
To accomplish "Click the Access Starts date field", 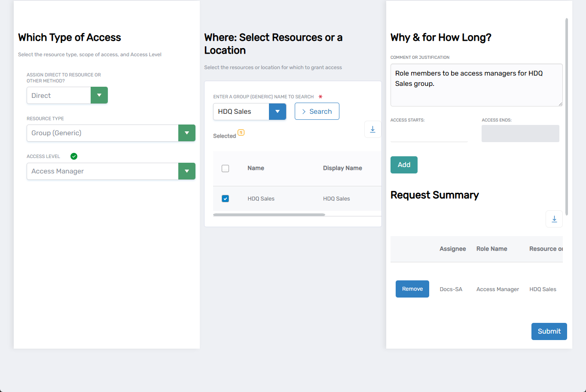I will point(428,134).
